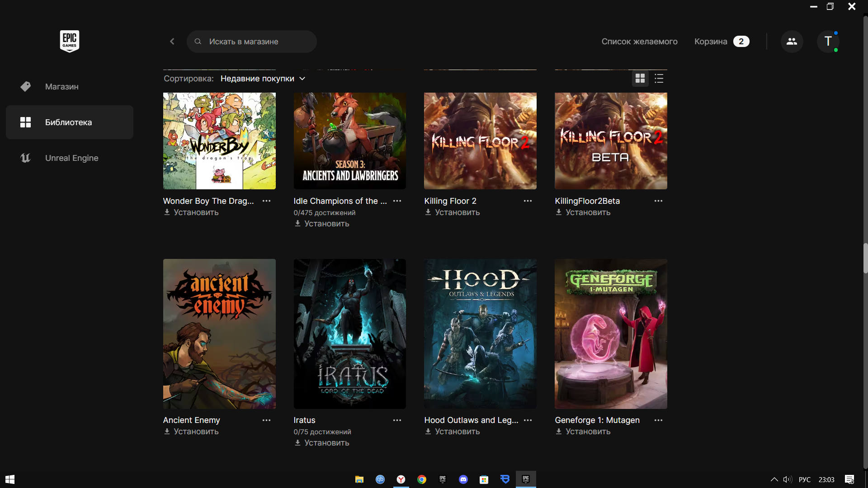Open options menu for Ancient Enemy
This screenshot has width=868, height=488.
[x=267, y=420]
